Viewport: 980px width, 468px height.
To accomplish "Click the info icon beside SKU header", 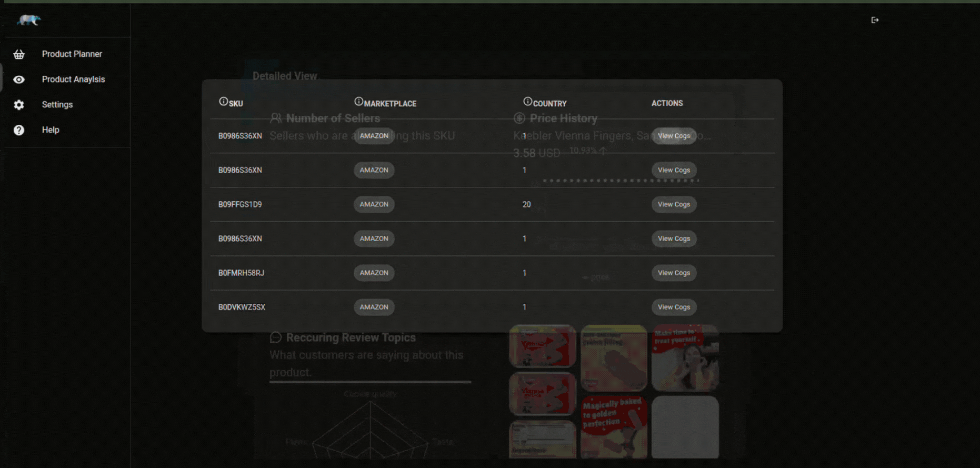I will 223,102.
